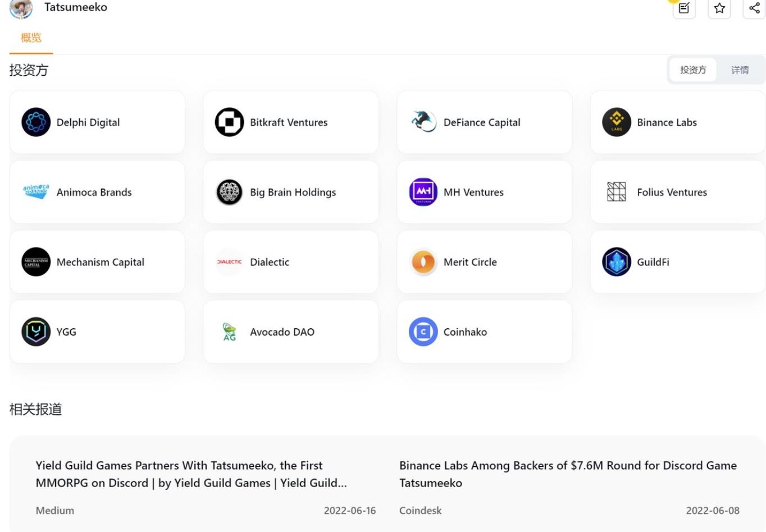This screenshot has width=766, height=532.
Task: Click the Delphi Digital logo
Action: pyautogui.click(x=36, y=122)
